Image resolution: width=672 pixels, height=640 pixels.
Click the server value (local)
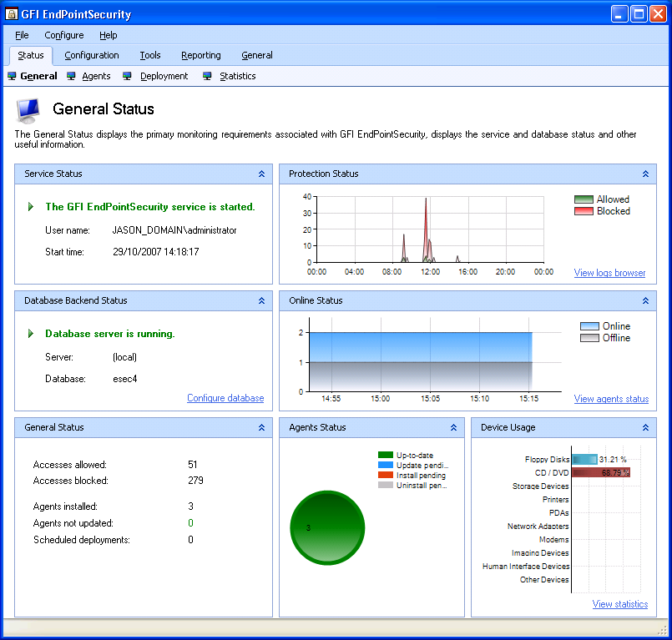124,357
